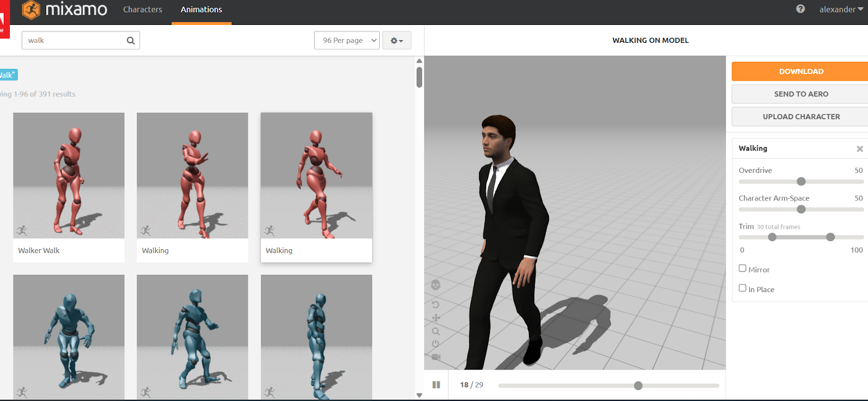Image resolution: width=868 pixels, height=401 pixels.
Task: Select the first blue robot animation thumbnail
Action: tap(69, 337)
